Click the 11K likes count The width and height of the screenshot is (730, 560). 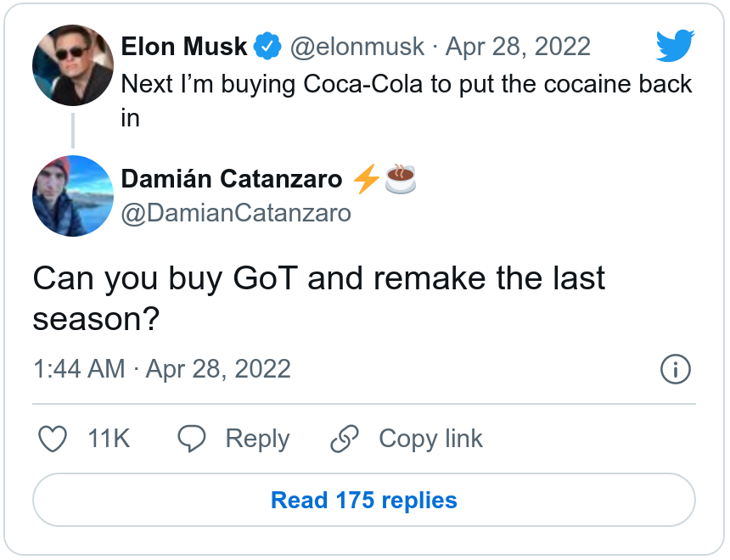[109, 439]
